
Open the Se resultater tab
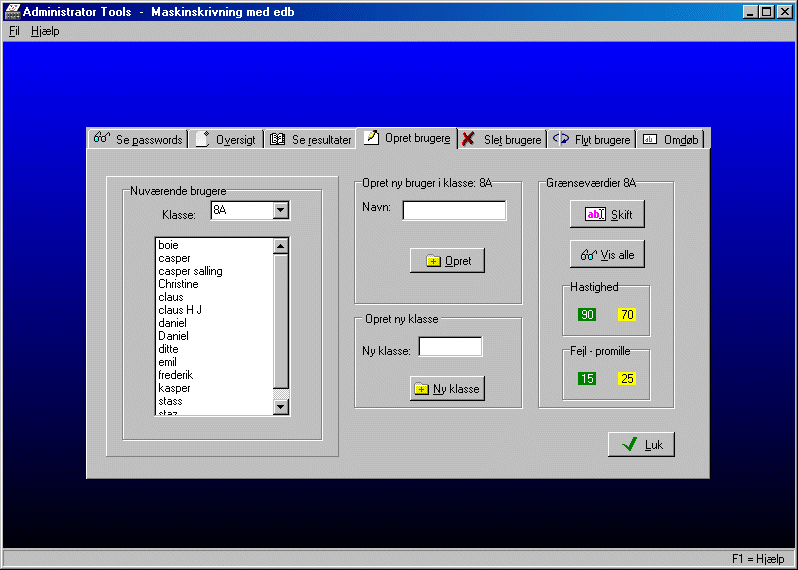tap(310, 139)
